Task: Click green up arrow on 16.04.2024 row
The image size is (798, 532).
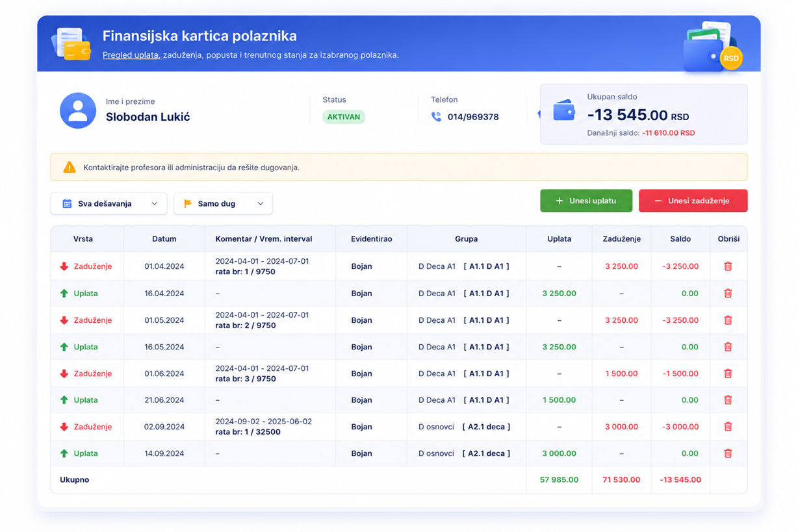Action: [x=64, y=294]
